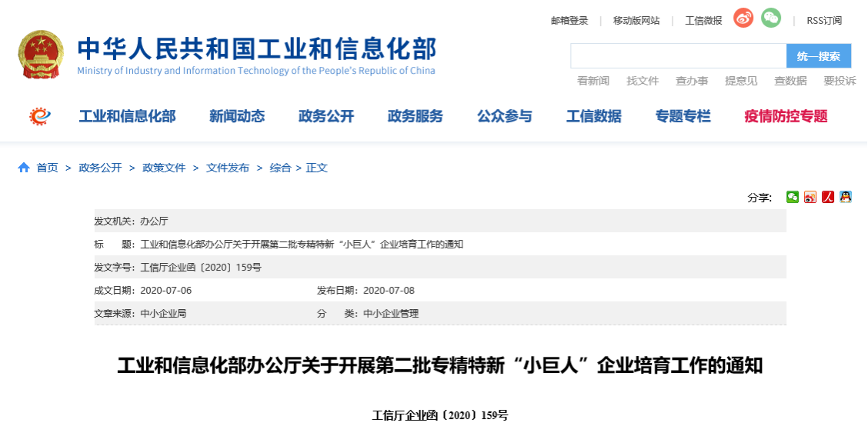Open RSS订阅 link
The width and height of the screenshot is (868, 436).
coord(824,21)
